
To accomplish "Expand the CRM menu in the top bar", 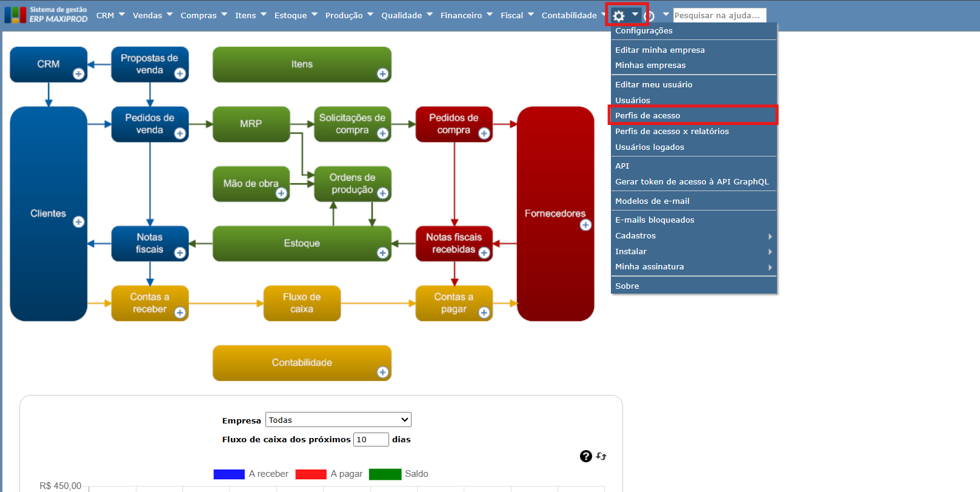I will (110, 15).
